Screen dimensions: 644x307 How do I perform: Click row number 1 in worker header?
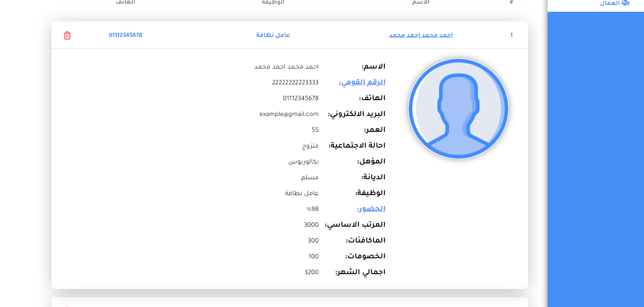point(511,35)
